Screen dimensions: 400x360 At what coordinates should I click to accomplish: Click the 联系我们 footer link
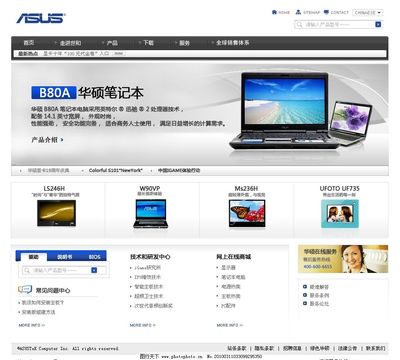(x=375, y=348)
